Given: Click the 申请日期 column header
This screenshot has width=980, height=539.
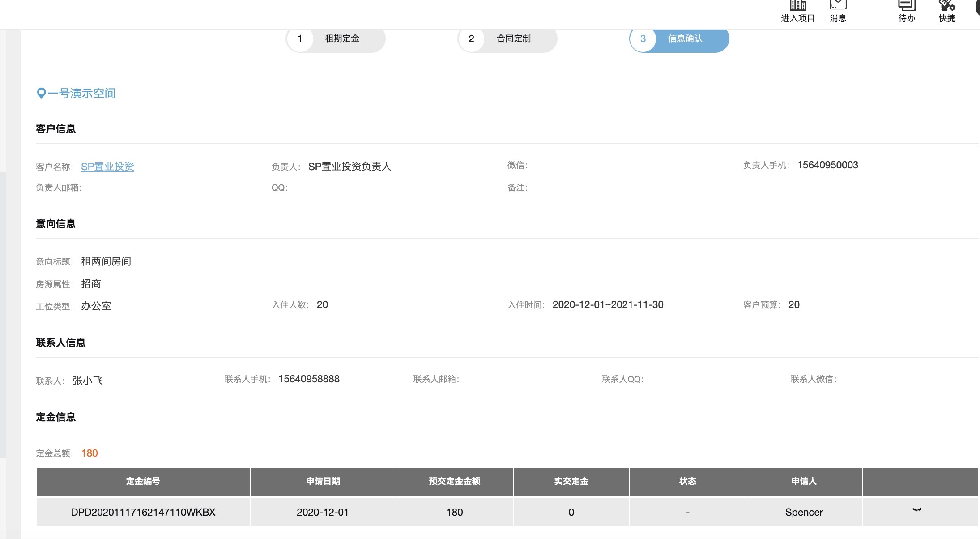Looking at the screenshot, I should (323, 481).
